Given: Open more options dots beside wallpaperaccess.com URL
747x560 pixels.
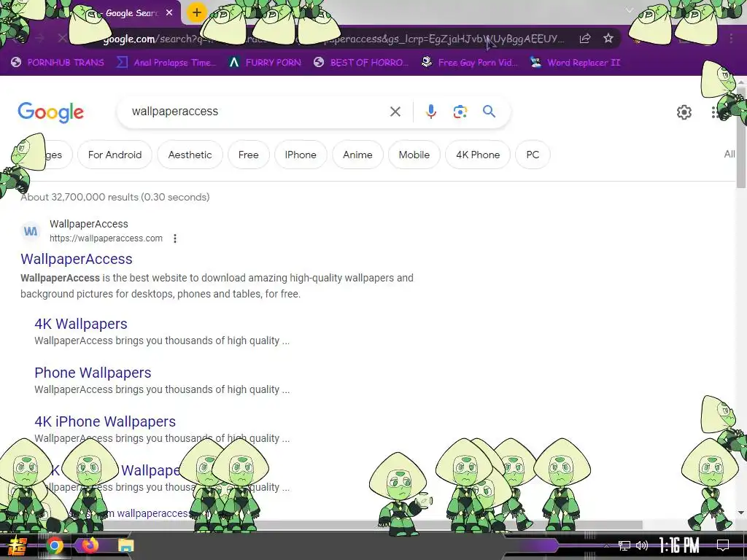Looking at the screenshot, I should [175, 238].
